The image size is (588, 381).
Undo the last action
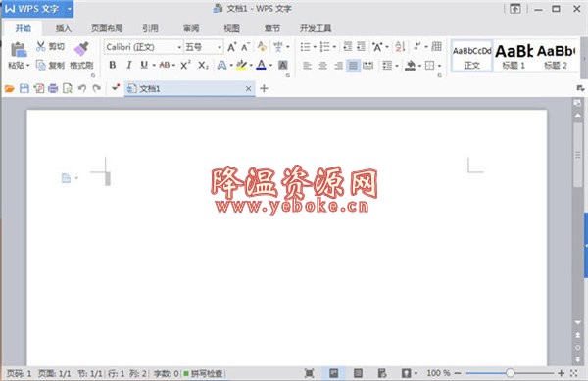82,89
